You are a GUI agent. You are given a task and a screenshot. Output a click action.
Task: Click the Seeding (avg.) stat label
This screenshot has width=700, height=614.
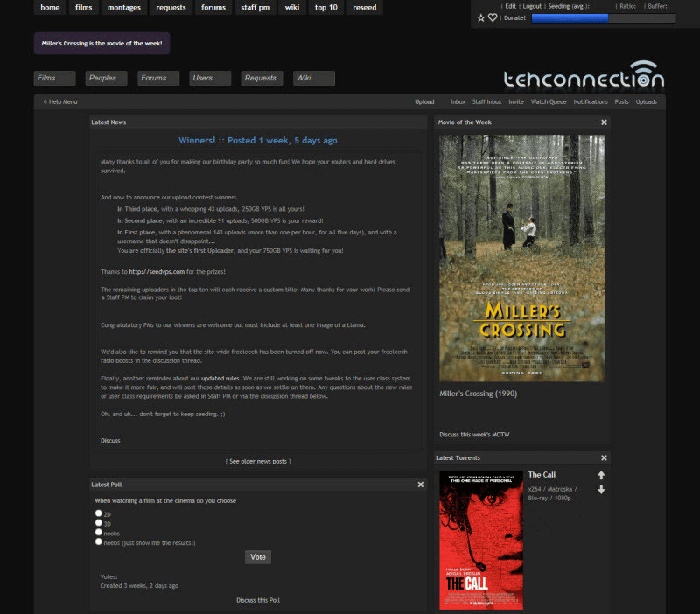coord(569,6)
